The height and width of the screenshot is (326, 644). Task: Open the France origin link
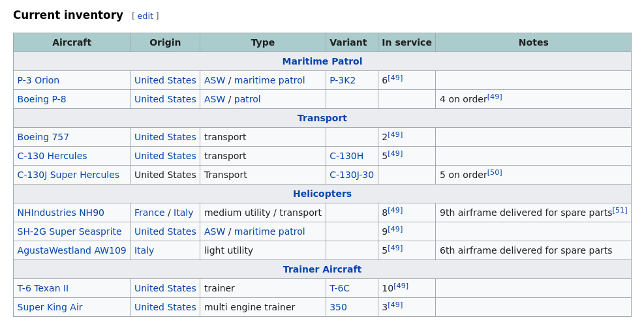(149, 213)
